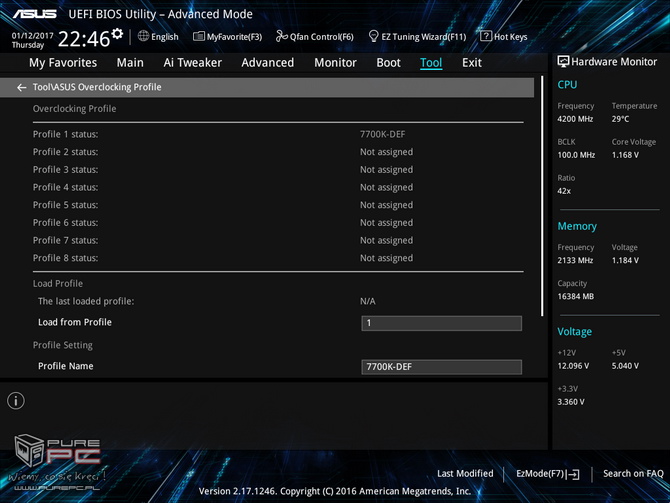
Task: Click the MyFavorite folder icon
Action: (199, 36)
